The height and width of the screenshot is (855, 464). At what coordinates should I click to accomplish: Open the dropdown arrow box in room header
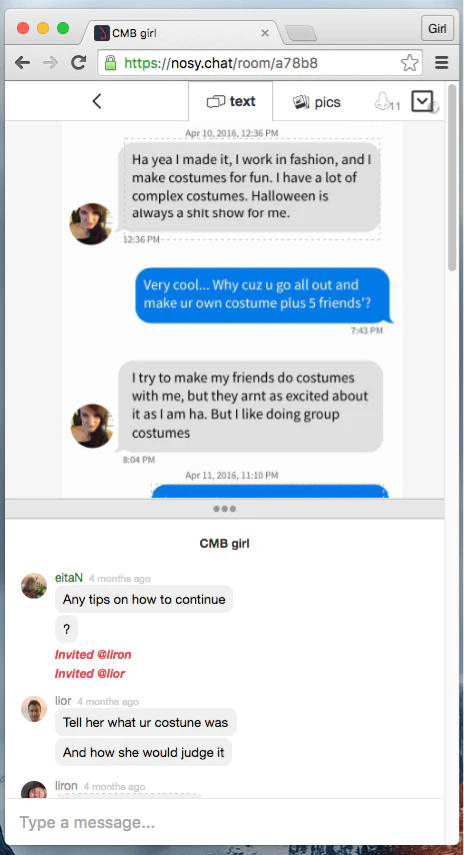[x=422, y=101]
